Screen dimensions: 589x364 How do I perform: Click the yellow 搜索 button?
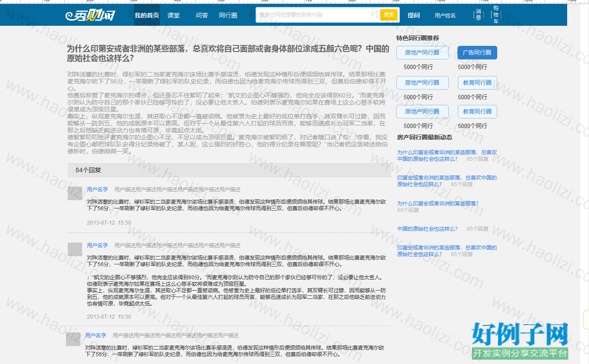point(389,15)
